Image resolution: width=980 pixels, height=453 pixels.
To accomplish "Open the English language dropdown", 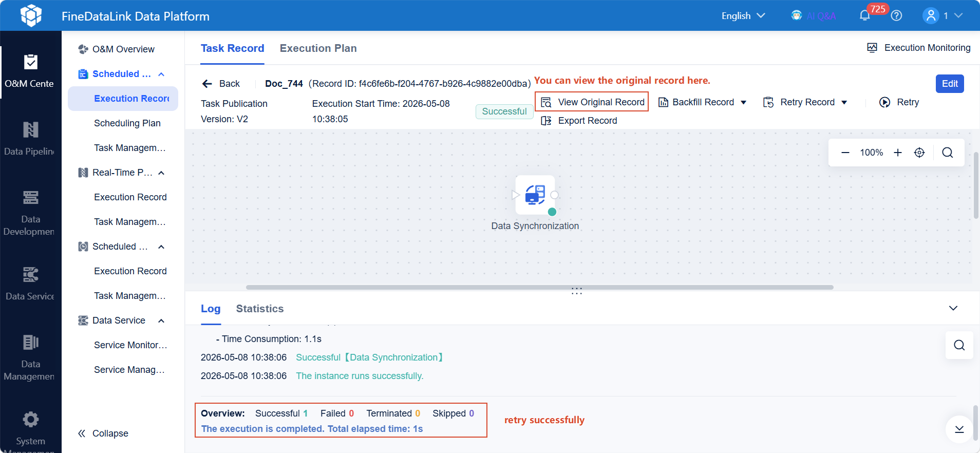I will coord(743,16).
